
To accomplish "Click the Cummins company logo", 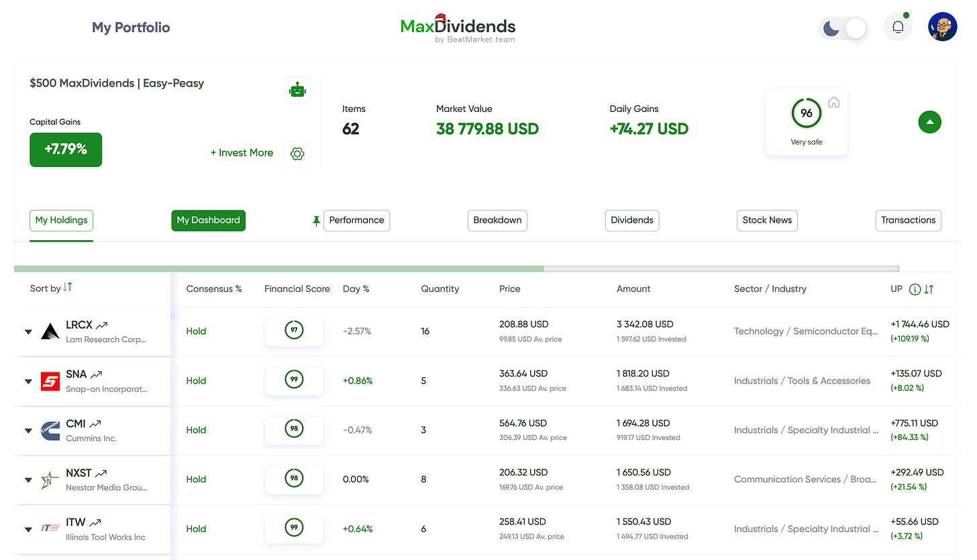I will coord(50,431).
